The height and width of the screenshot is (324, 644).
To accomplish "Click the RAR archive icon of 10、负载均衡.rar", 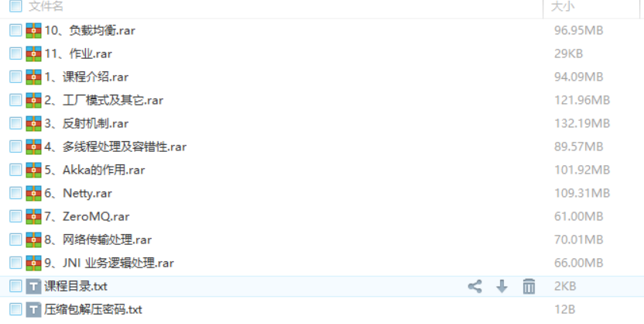I will (34, 30).
